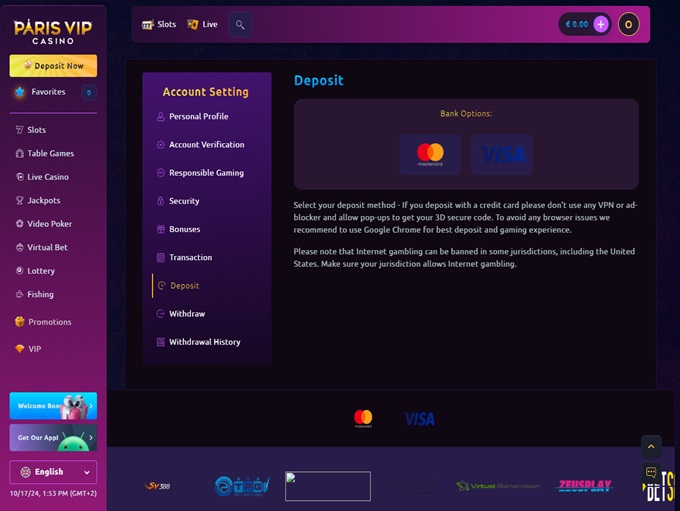Open Live in the top bar
The image size is (680, 511).
click(x=203, y=24)
